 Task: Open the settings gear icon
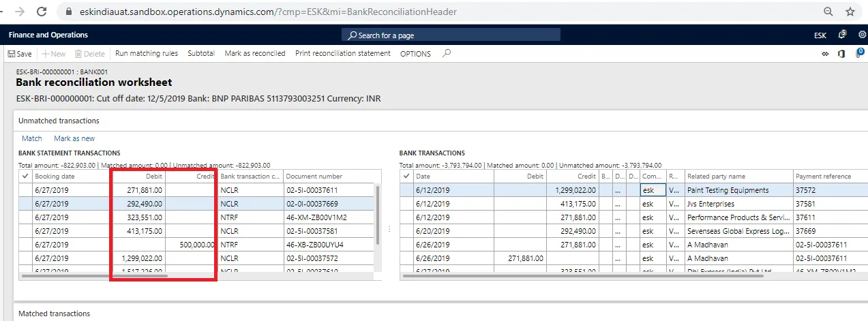(863, 34)
